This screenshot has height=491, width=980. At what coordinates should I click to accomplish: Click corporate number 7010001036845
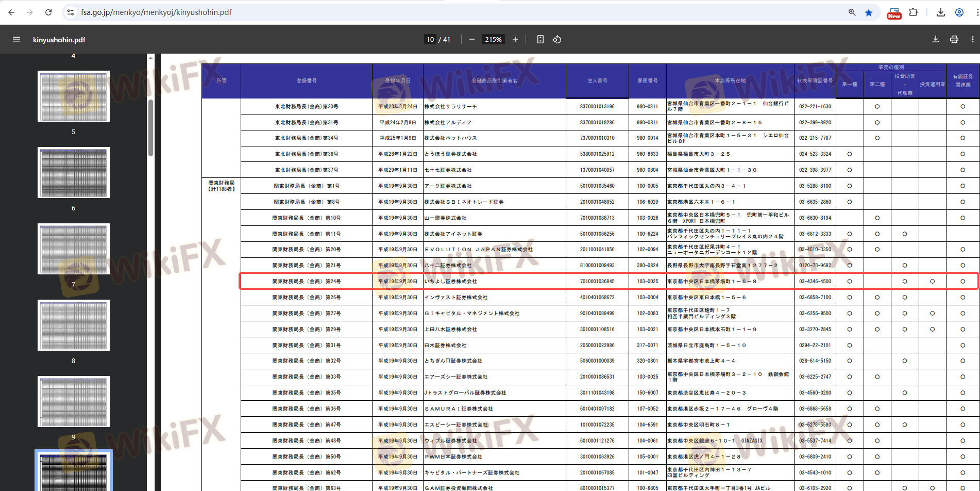(597, 282)
